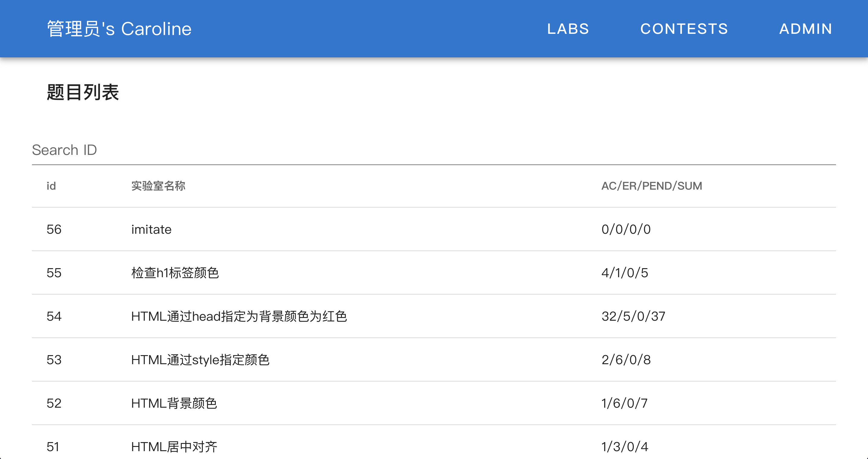868x459 pixels.
Task: Open the ADMIN navigation item
Action: [x=806, y=29]
